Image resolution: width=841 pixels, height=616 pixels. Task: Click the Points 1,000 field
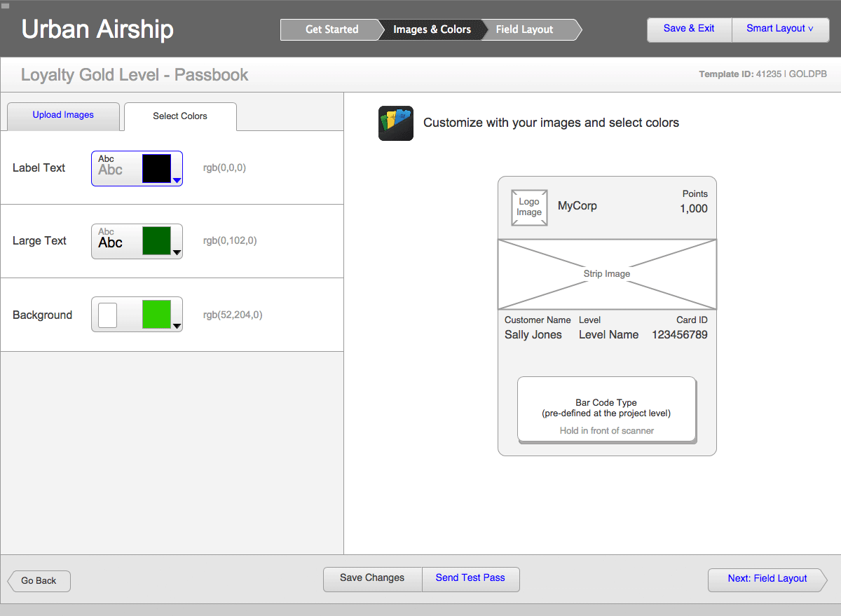[x=694, y=202]
